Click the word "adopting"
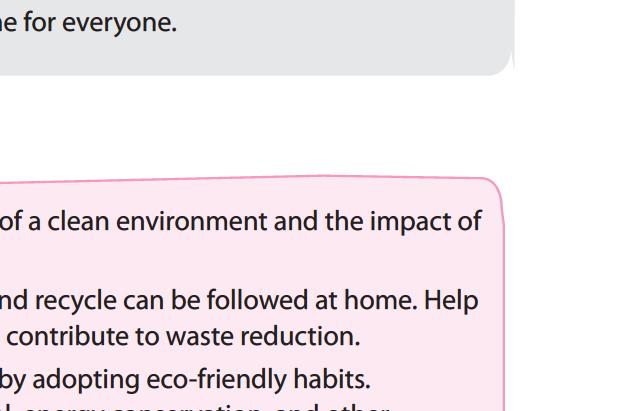The height and width of the screenshot is (411, 637). point(86,381)
